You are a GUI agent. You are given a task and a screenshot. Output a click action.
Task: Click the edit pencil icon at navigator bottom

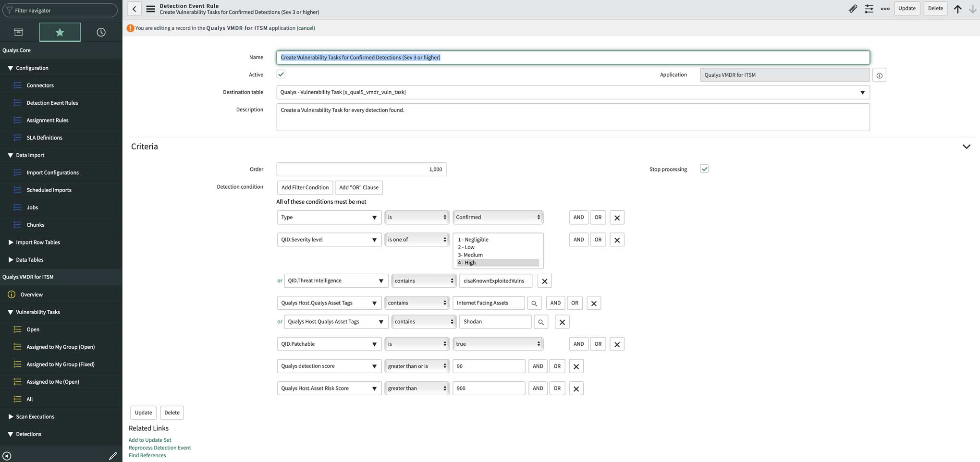pos(113,456)
